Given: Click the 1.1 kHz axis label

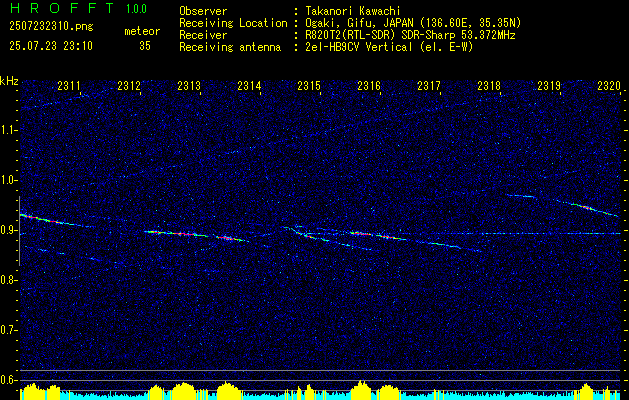Looking at the screenshot, I should [x=9, y=130].
